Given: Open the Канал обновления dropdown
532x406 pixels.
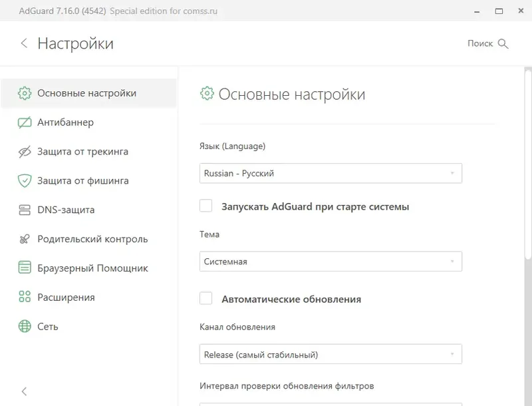Looking at the screenshot, I should coord(331,353).
